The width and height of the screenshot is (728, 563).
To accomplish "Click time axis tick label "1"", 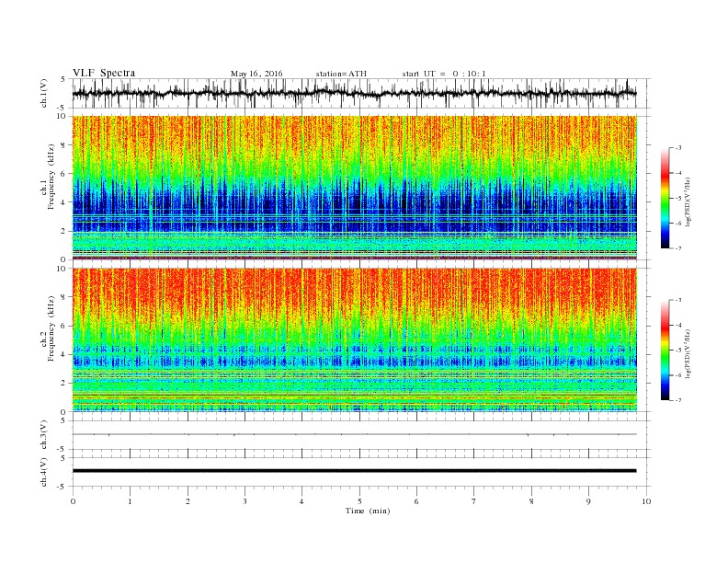I will point(130,501).
